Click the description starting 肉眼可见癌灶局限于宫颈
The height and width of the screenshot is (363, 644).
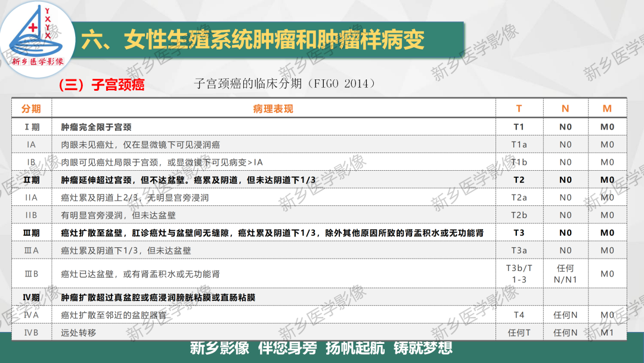point(162,162)
